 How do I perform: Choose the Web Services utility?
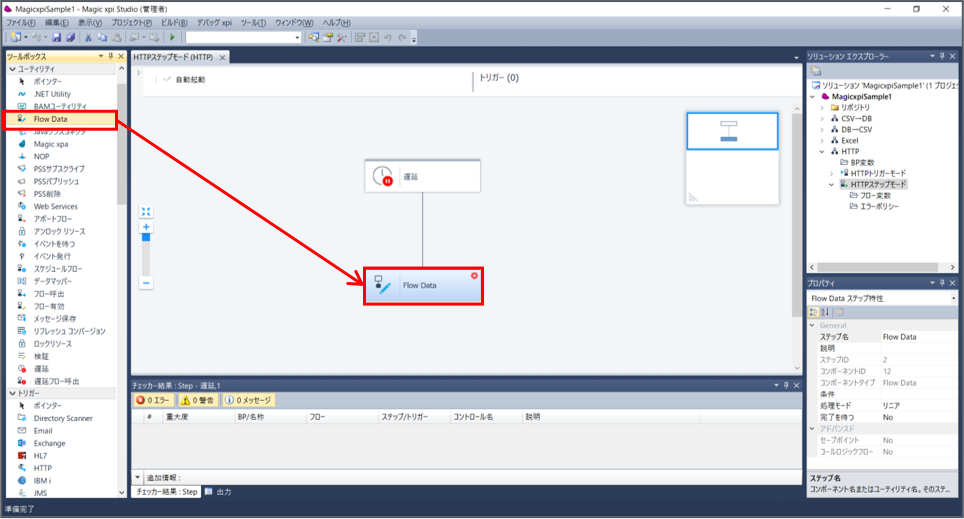pos(55,206)
